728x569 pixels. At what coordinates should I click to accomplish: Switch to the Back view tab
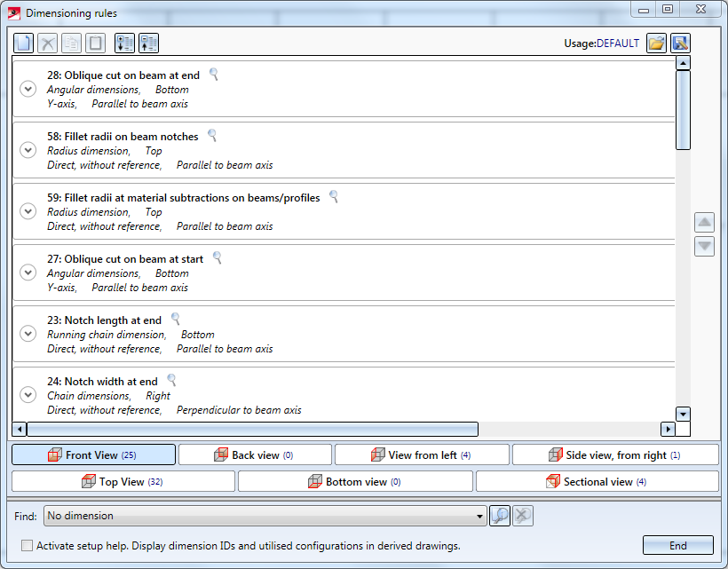click(255, 454)
